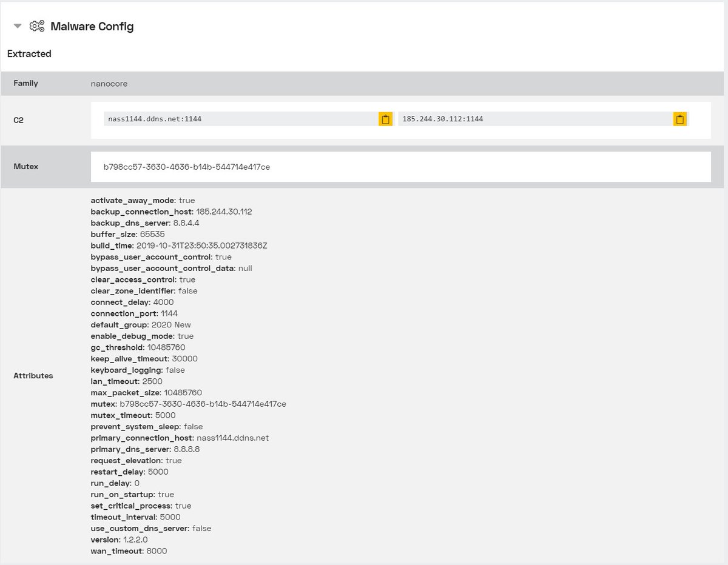Select the primary_connection_host attribute line
Screen dimensions: 728x565
[x=180, y=438]
